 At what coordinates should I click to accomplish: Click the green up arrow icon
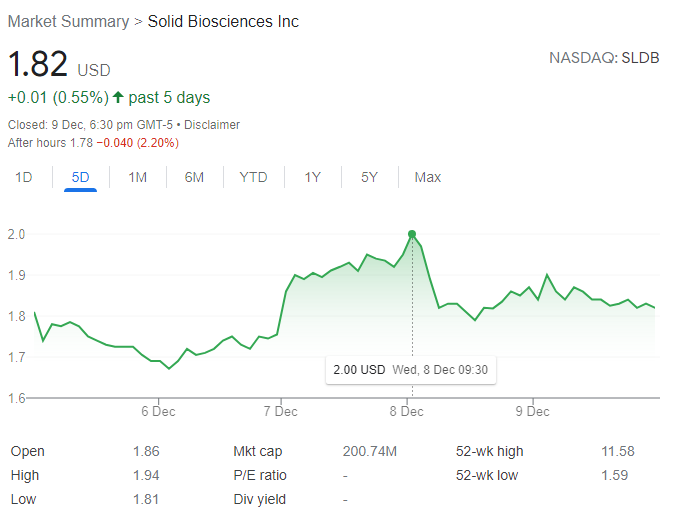119,98
